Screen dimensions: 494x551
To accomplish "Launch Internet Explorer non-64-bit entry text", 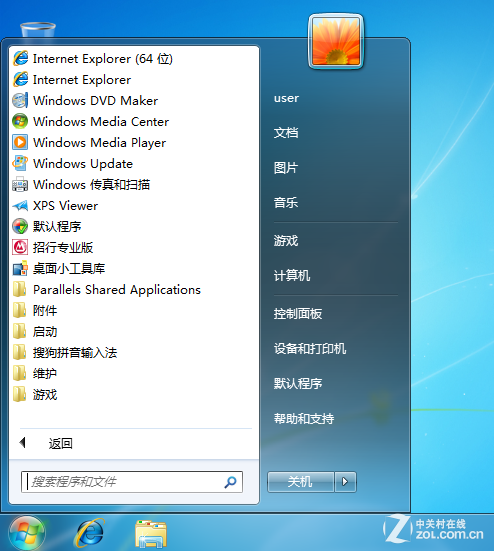I will point(82,80).
